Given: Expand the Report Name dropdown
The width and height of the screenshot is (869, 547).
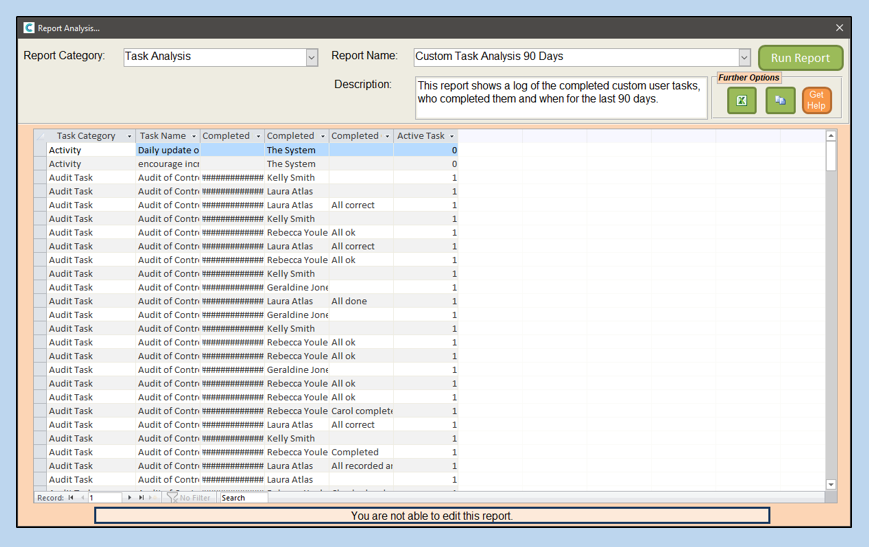Looking at the screenshot, I should (x=744, y=58).
